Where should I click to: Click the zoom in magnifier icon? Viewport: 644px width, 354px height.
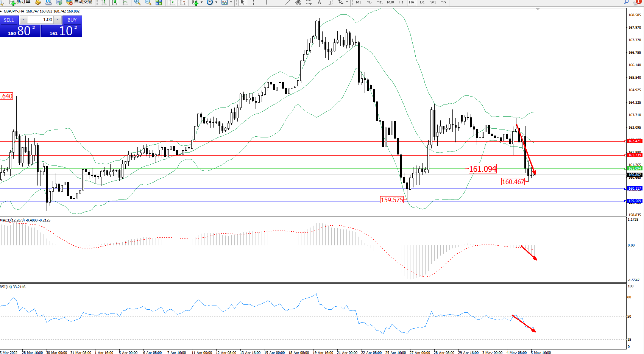point(137,2)
